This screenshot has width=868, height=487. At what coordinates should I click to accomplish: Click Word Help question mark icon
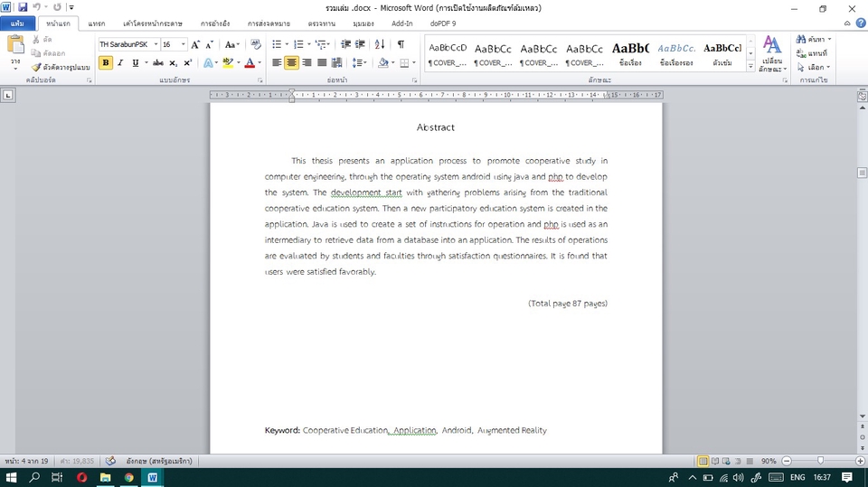point(861,23)
